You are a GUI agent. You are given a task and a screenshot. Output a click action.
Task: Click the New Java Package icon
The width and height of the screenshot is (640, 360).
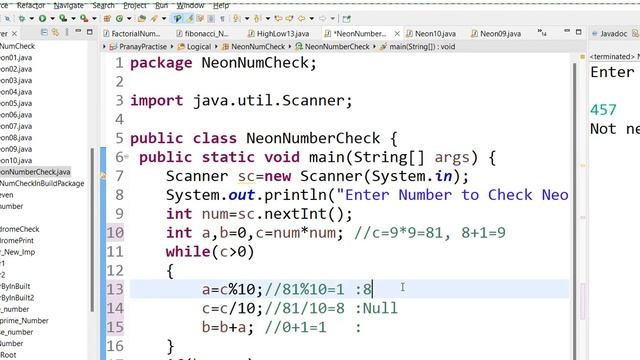click(107, 18)
